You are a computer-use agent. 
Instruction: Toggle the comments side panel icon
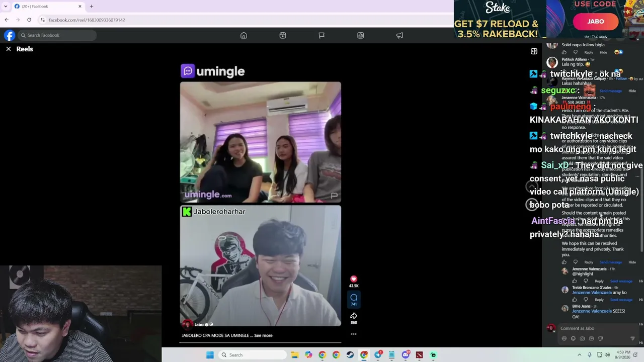pyautogui.click(x=534, y=51)
